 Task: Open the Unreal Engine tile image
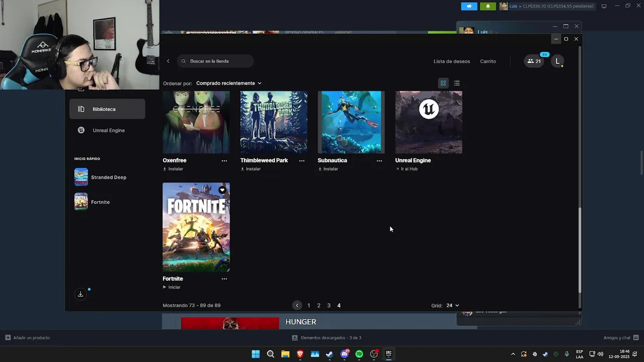pos(429,122)
